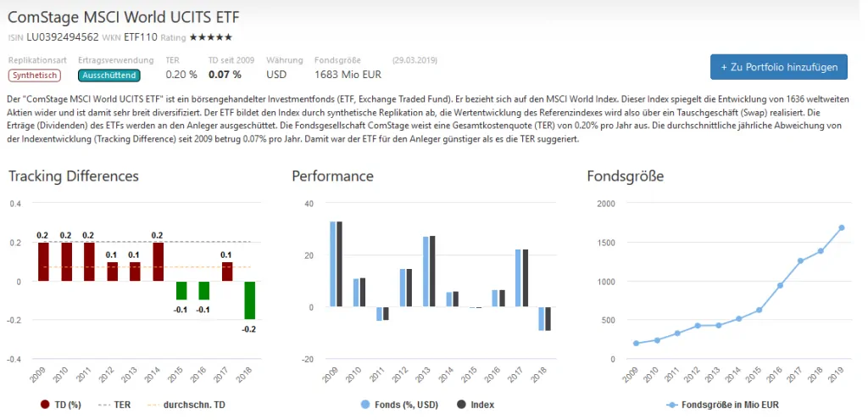Toggle the 'Fonds (%, USD)' legend entry

[399, 405]
